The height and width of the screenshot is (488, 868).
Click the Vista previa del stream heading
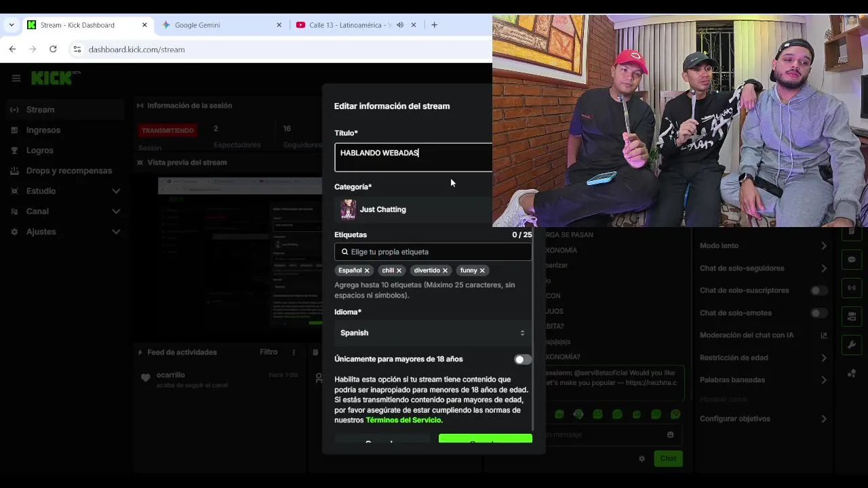pyautogui.click(x=186, y=163)
